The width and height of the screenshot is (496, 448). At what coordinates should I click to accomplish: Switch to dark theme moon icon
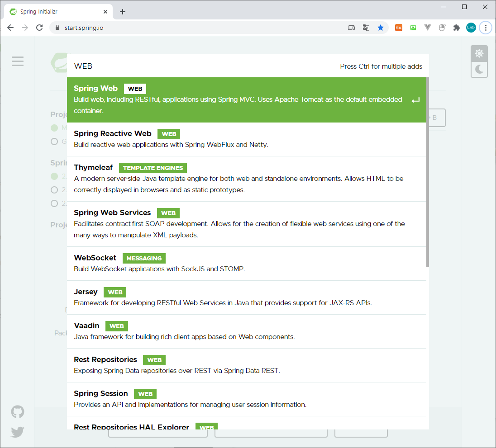coord(479,69)
